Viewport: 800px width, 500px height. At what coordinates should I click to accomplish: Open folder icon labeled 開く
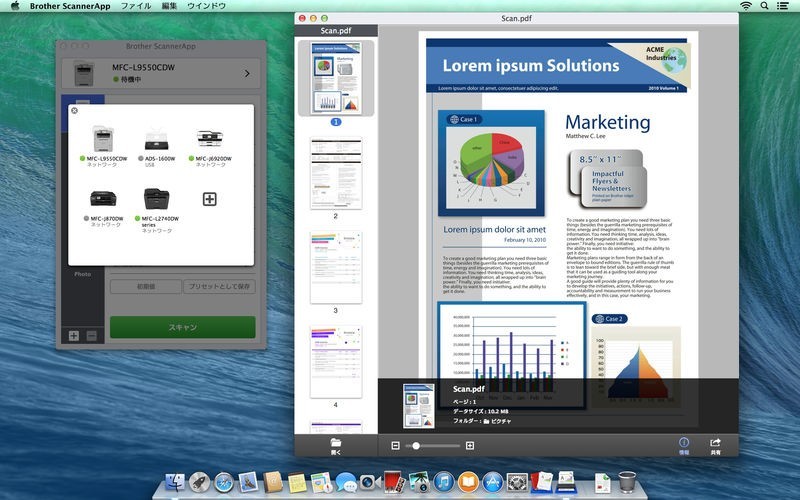click(335, 444)
